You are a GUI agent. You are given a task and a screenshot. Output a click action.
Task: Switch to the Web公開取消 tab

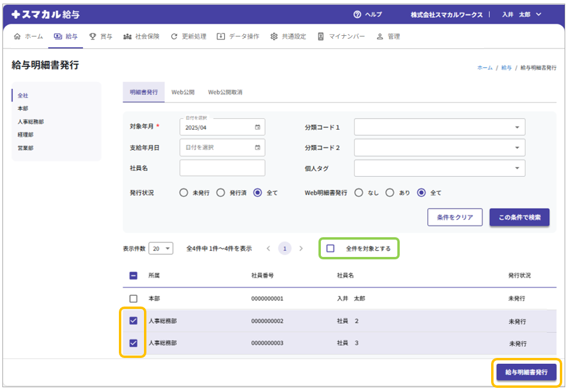click(225, 93)
